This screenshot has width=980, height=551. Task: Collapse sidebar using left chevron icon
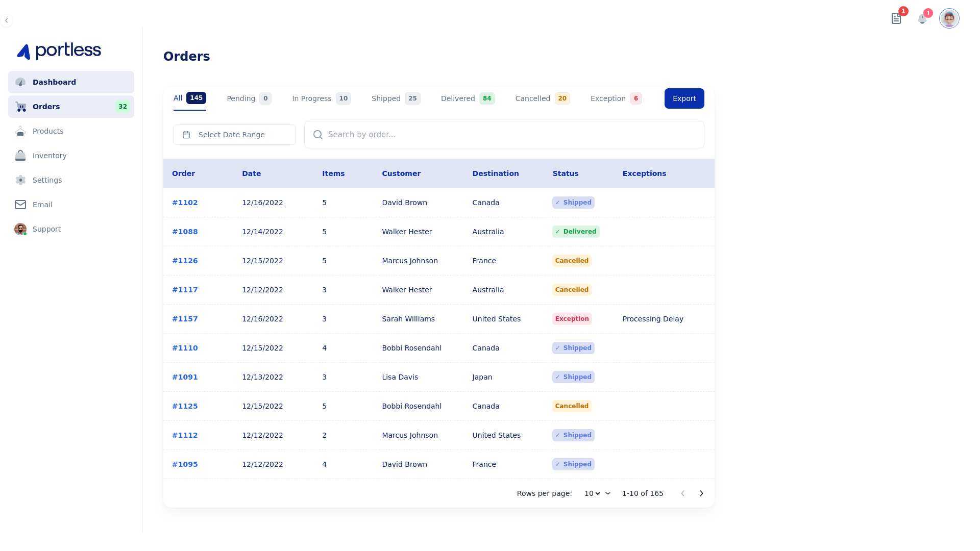pos(7,20)
